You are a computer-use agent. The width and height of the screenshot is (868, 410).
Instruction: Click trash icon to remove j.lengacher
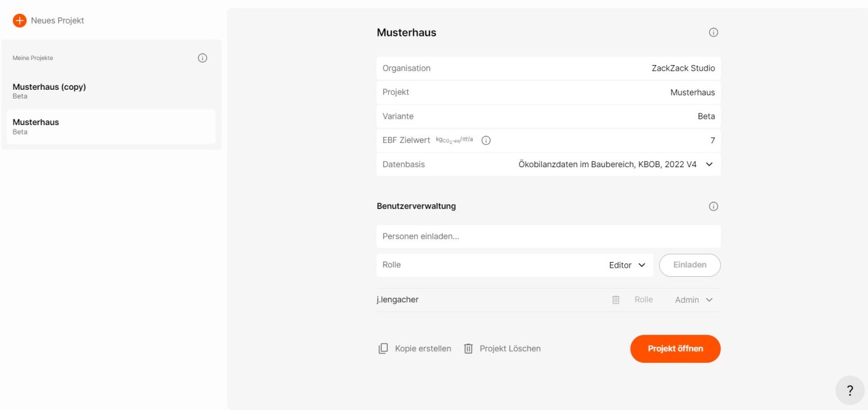pyautogui.click(x=616, y=300)
